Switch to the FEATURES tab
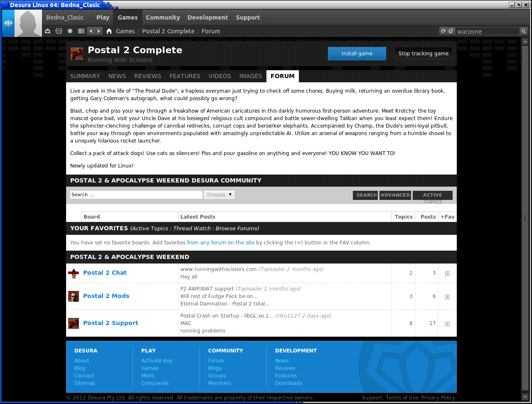Screen dimensions: 532x404 [x=185, y=76]
